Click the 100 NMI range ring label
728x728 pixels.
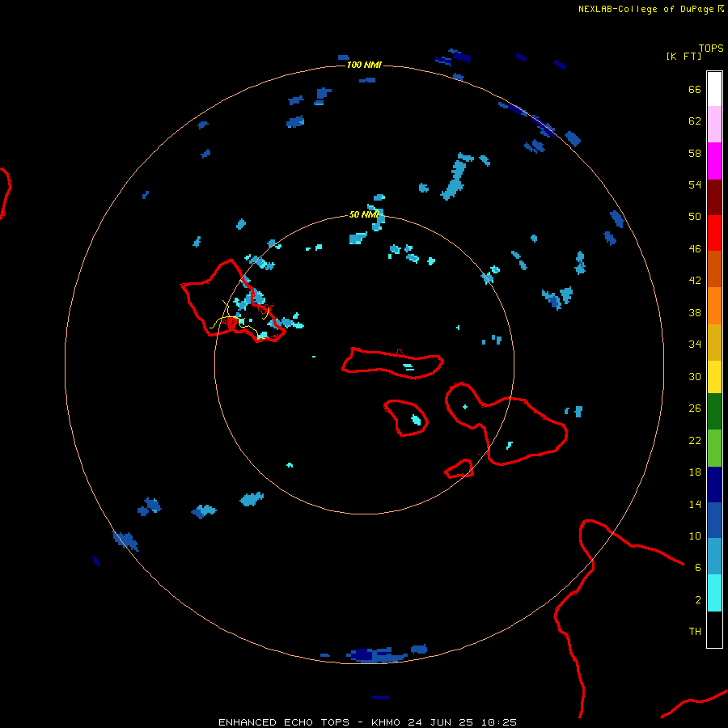pyautogui.click(x=364, y=65)
